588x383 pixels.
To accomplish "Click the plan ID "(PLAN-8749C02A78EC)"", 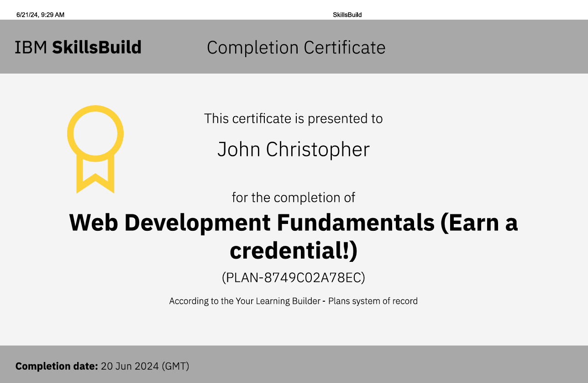I will click(x=294, y=277).
